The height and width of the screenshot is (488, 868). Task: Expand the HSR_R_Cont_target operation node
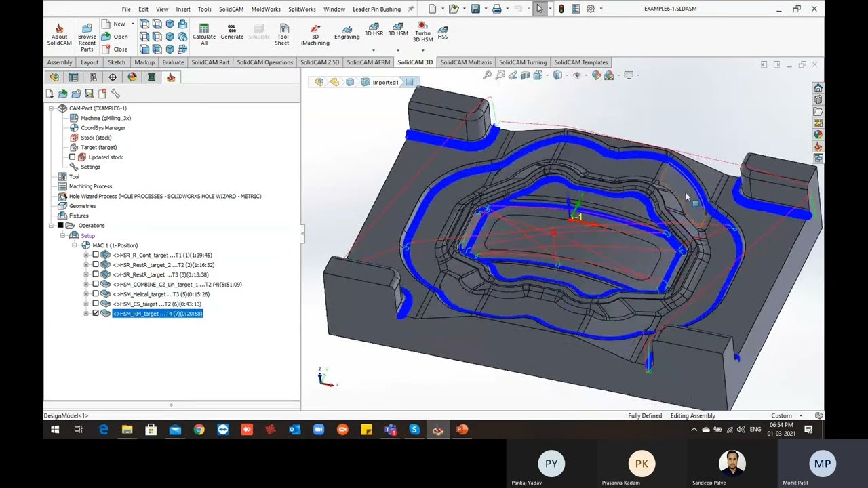click(86, 255)
